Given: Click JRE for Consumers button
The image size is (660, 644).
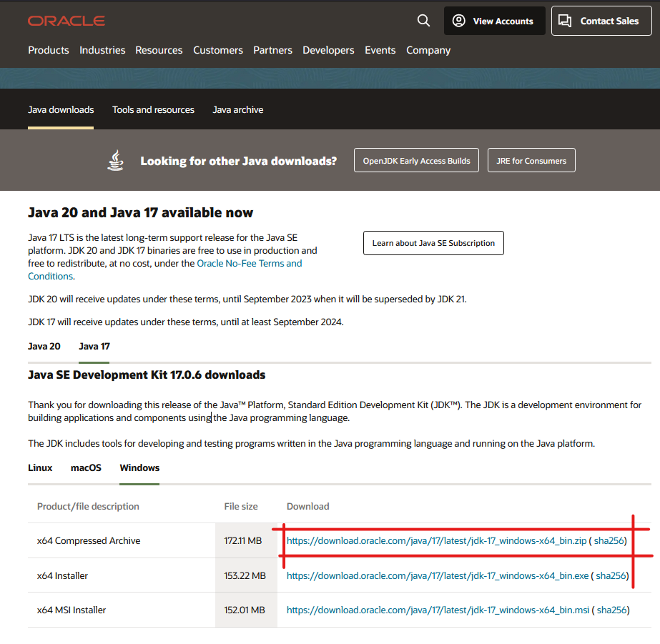Looking at the screenshot, I should tap(531, 161).
